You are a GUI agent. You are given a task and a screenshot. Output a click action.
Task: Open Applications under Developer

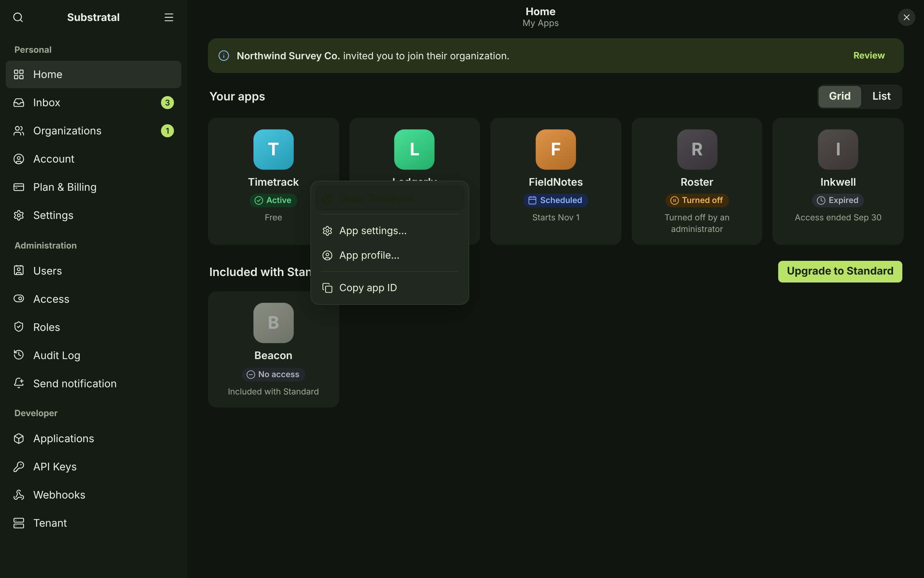(93, 439)
